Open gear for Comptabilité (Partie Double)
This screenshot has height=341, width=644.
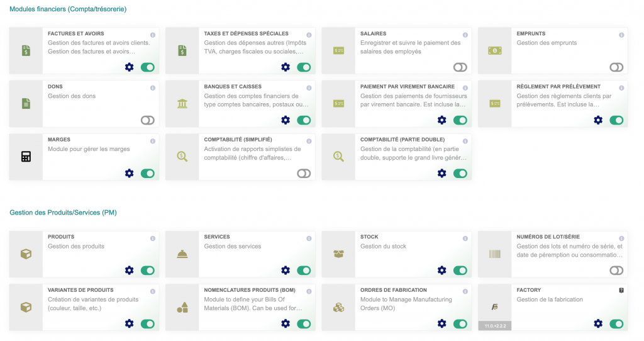click(x=441, y=173)
